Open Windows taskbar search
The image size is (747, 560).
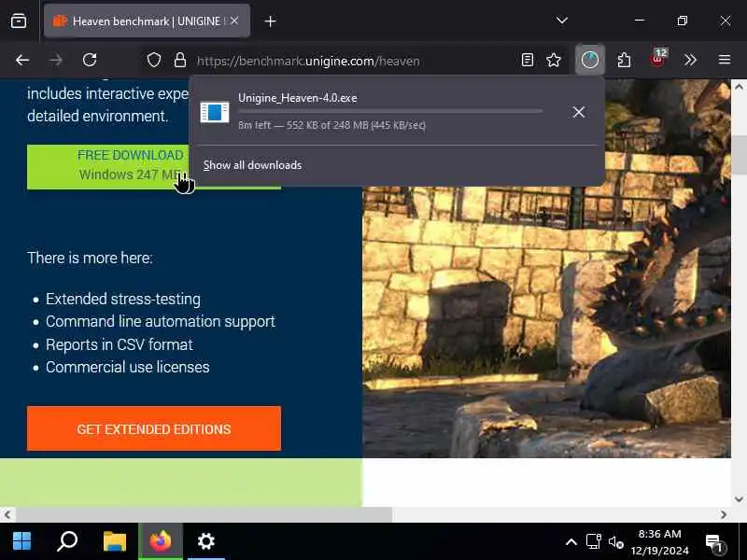pyautogui.click(x=67, y=541)
